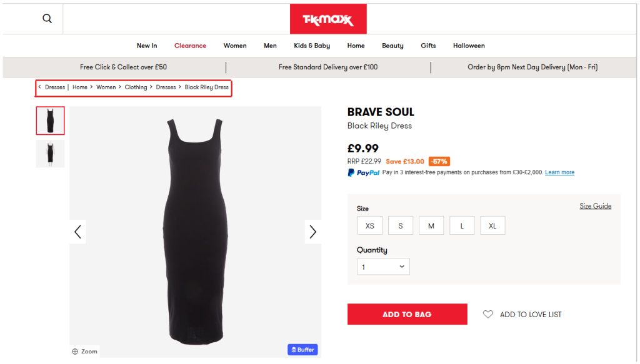Select the second dress thumbnail

(x=50, y=154)
